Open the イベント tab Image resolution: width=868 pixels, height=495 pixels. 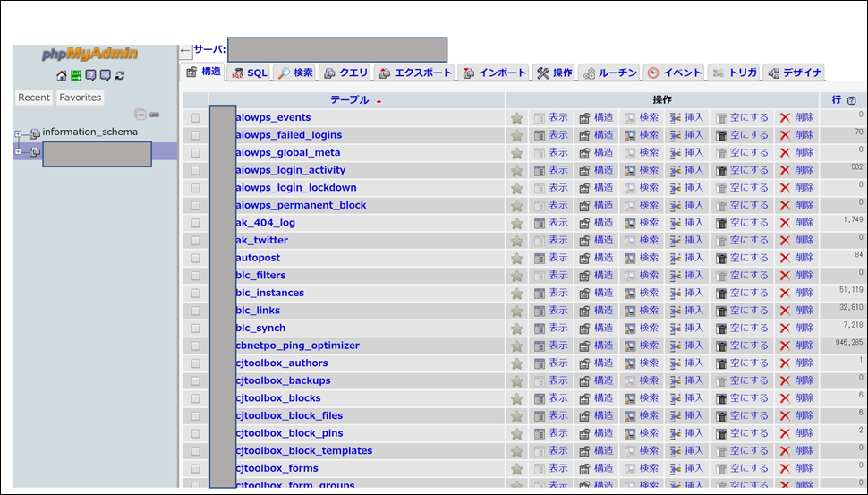674,73
